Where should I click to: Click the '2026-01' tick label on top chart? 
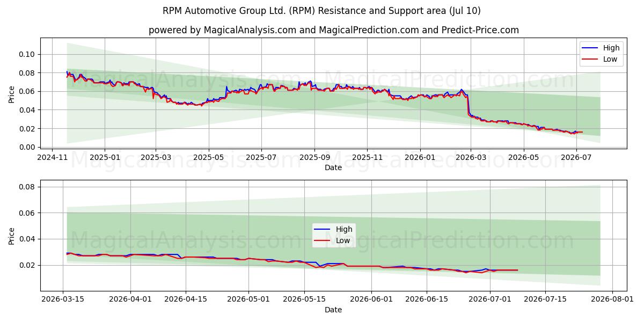420,158
